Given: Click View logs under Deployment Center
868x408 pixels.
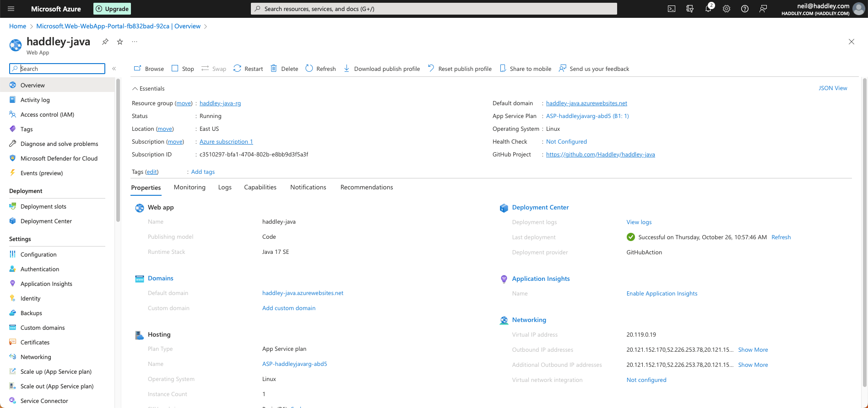Looking at the screenshot, I should tap(639, 222).
